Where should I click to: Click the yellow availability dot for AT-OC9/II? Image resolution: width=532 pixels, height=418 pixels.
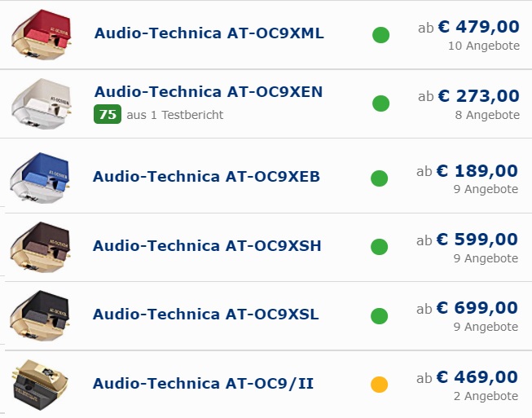click(x=380, y=385)
